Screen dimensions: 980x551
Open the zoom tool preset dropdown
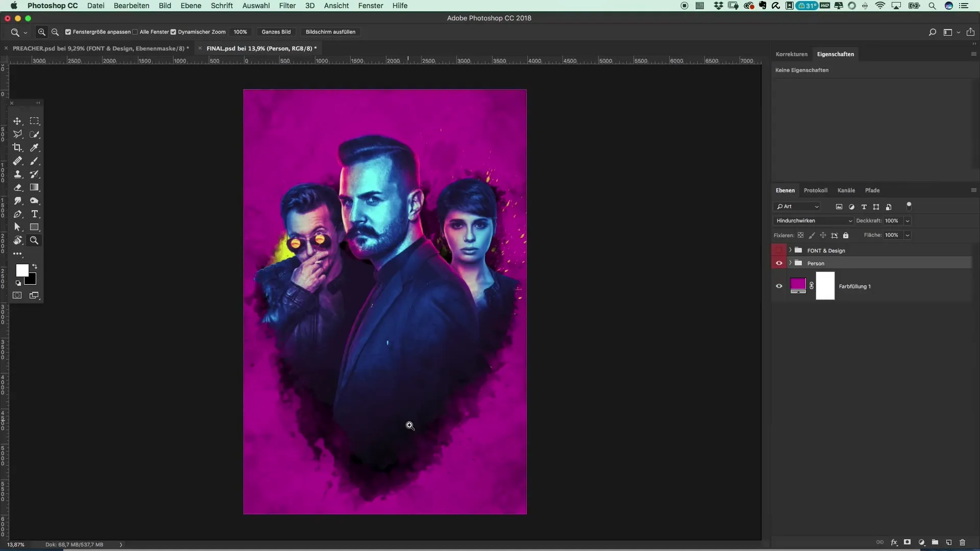point(25,32)
